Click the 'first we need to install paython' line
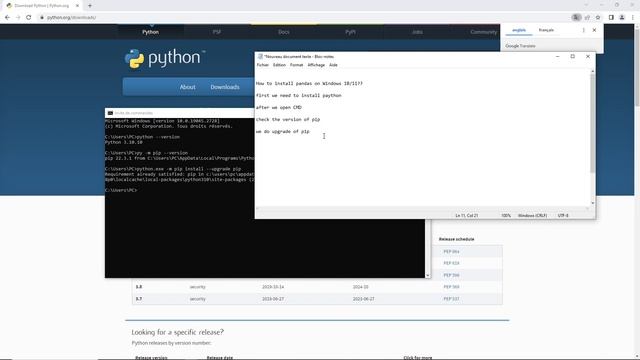640x360 pixels. point(298,96)
